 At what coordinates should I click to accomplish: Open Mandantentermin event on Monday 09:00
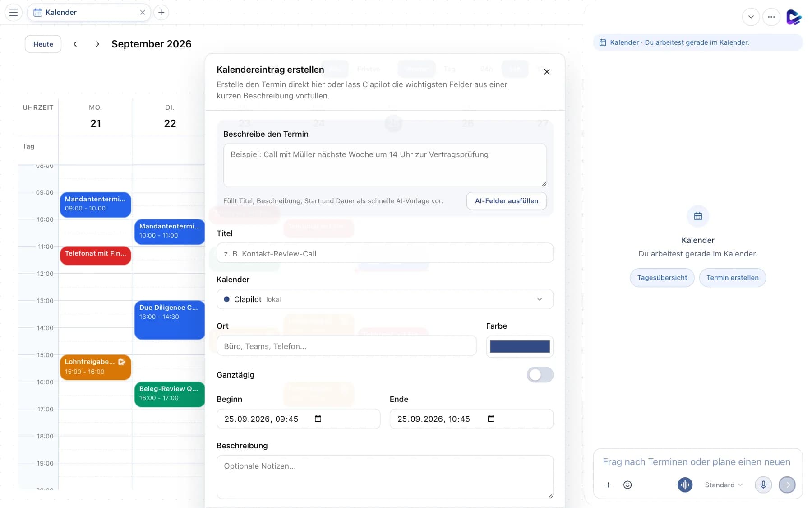[x=96, y=205]
